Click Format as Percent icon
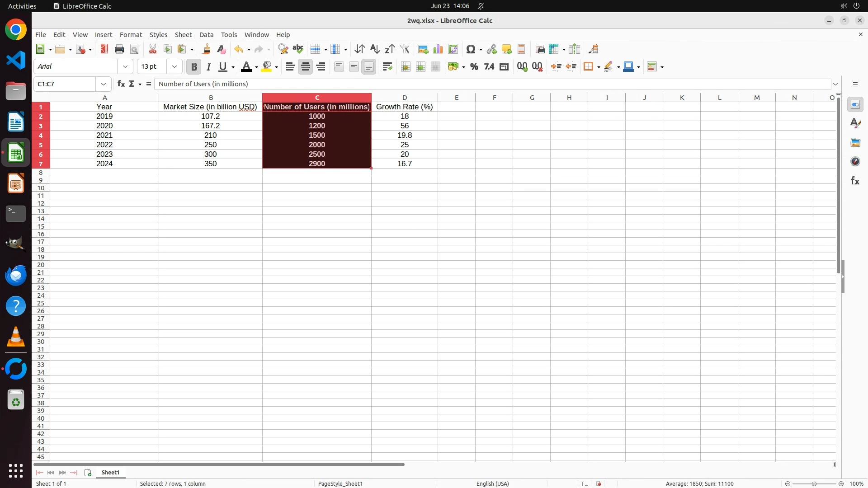Screen dimensions: 868x488 474,67
